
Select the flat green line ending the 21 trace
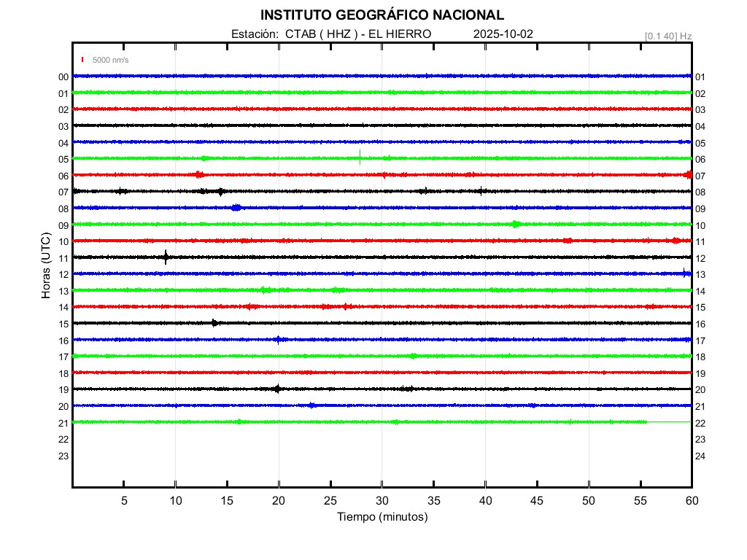pos(668,422)
